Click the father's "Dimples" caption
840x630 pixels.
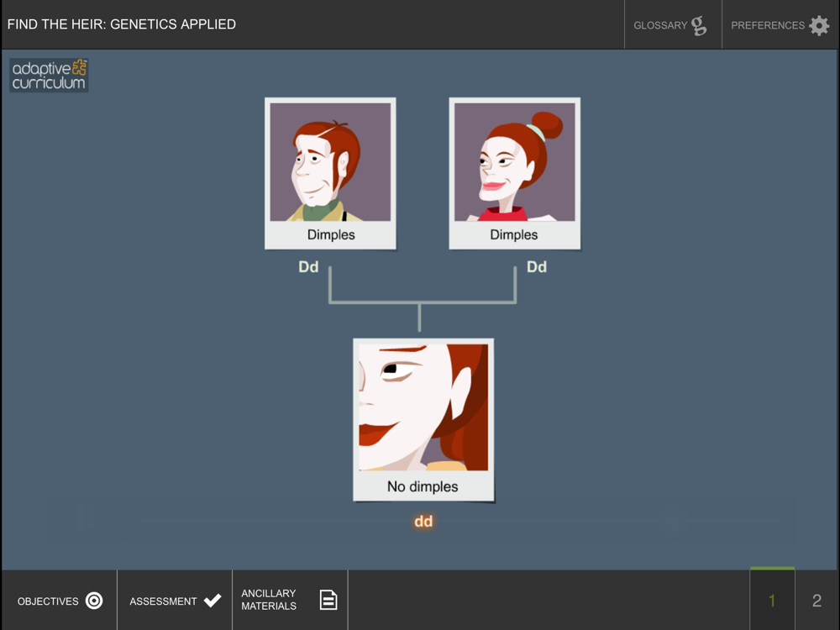[x=331, y=234]
